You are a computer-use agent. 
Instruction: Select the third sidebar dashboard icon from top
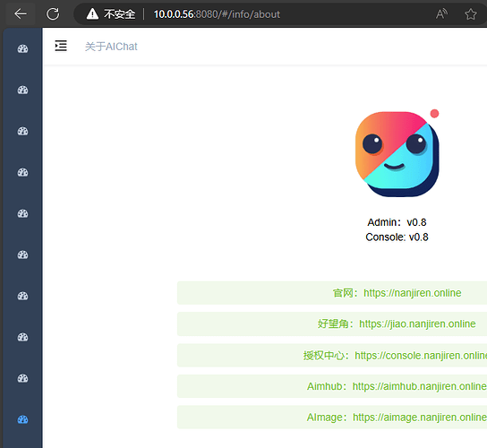(22, 131)
